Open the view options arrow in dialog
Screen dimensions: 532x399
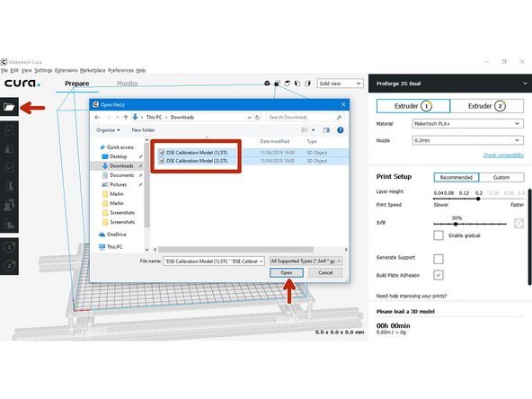(x=313, y=130)
